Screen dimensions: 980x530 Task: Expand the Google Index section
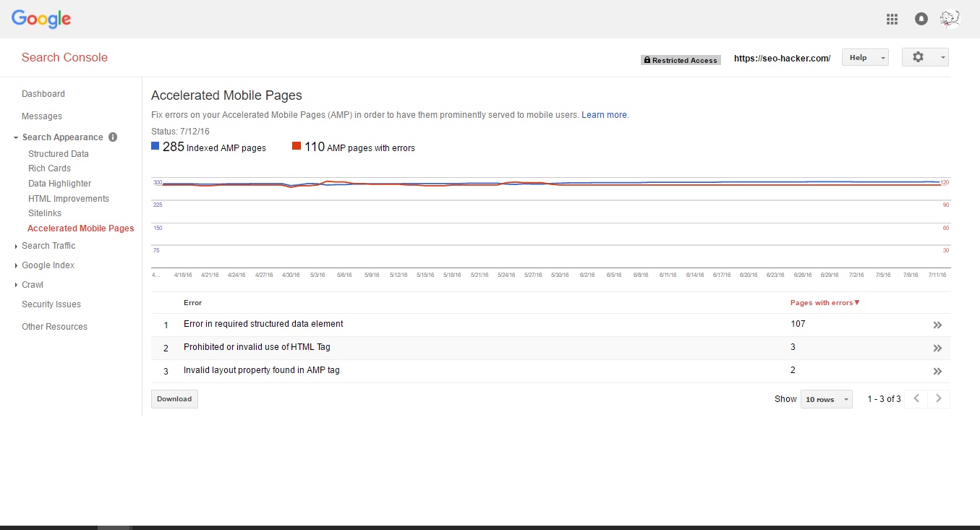tap(48, 265)
